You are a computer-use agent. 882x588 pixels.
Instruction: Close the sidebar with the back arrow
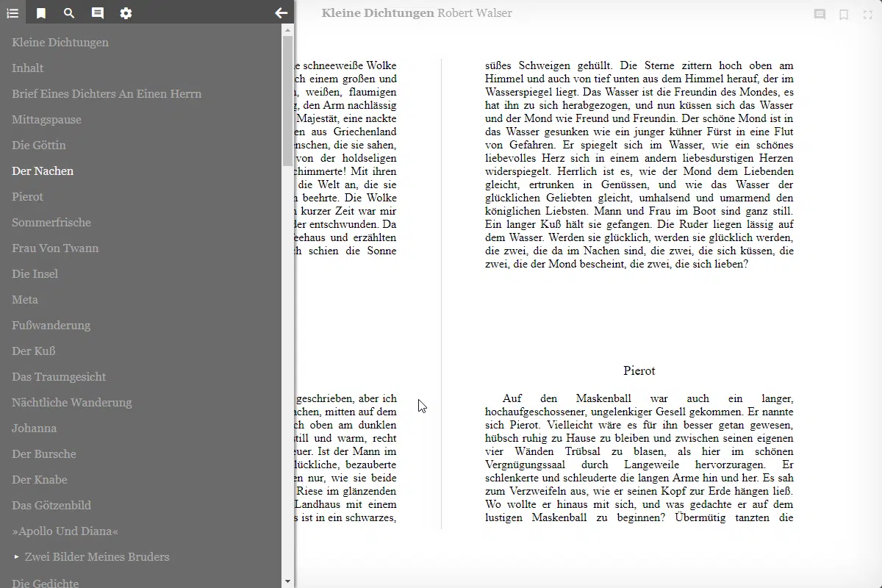click(x=281, y=12)
